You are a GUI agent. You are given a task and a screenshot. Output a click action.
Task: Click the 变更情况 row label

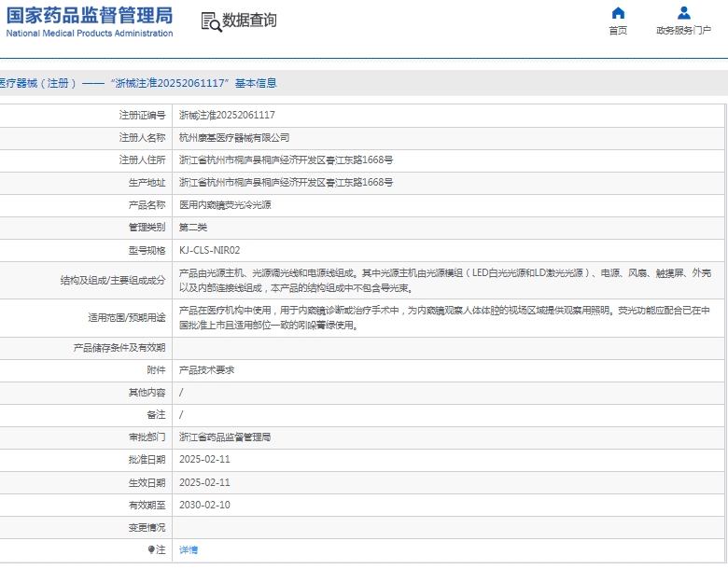click(x=147, y=528)
